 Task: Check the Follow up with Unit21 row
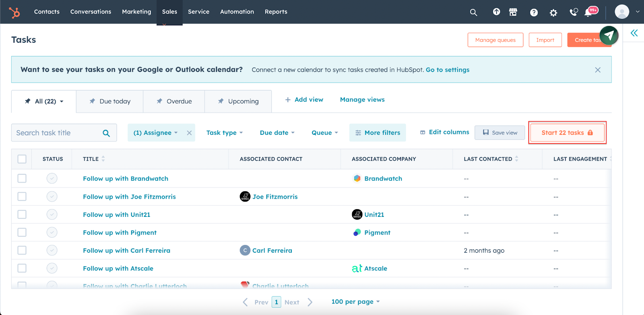pyautogui.click(x=22, y=214)
